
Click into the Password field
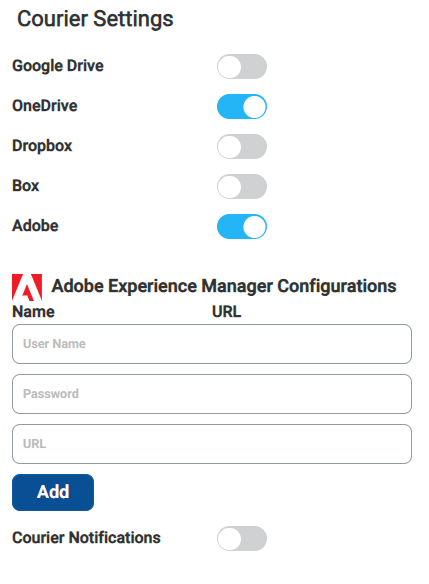click(212, 394)
